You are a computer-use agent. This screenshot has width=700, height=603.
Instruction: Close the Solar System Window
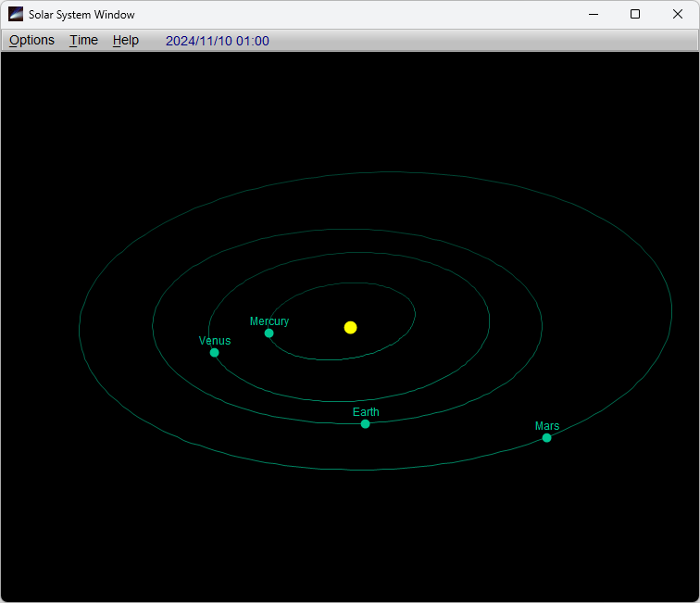(x=678, y=14)
